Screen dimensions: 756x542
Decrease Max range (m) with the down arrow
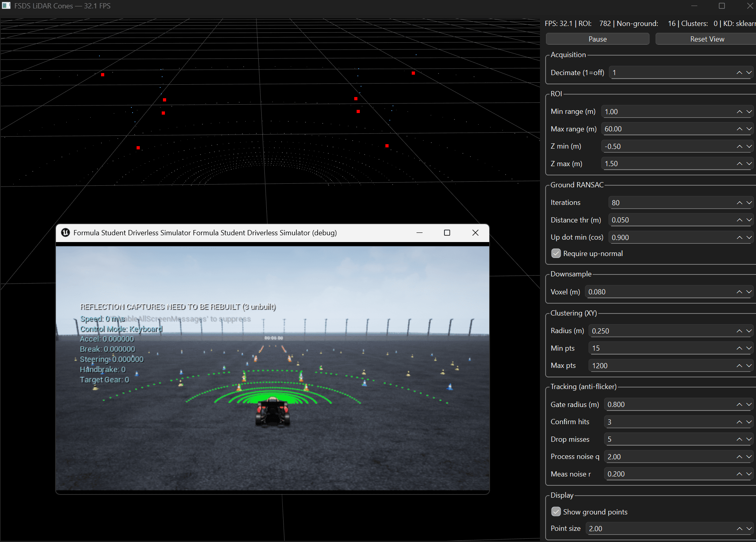click(749, 129)
